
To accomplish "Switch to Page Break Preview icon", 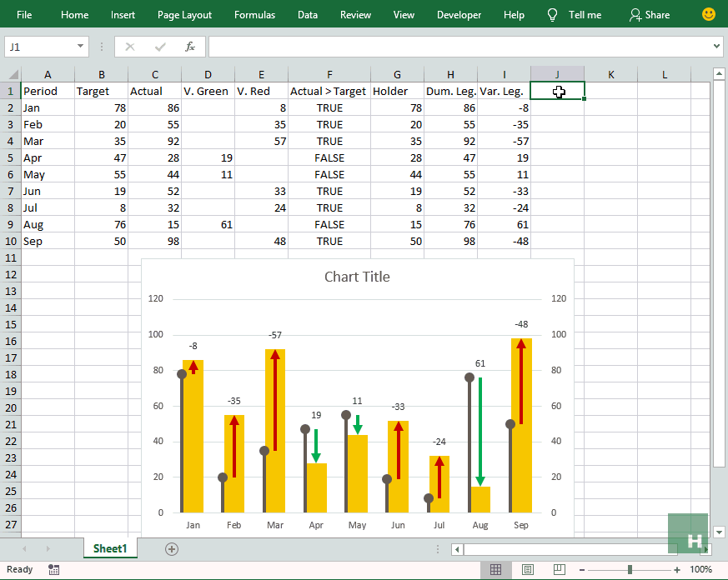I will click(x=560, y=570).
